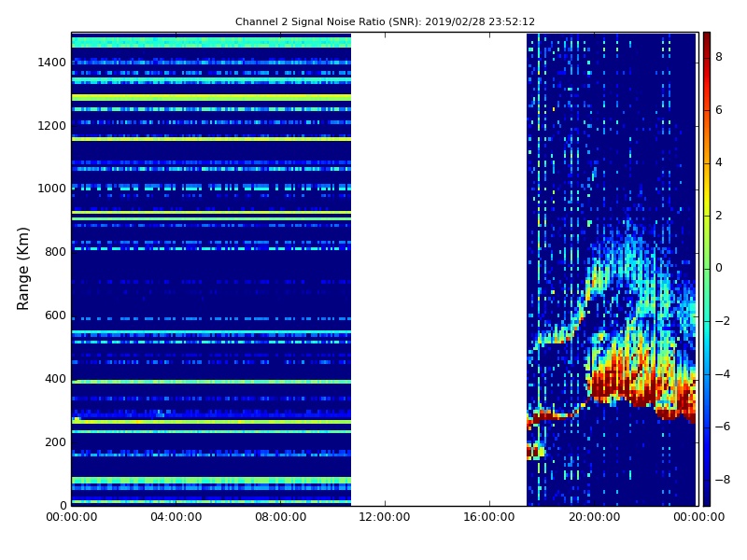Click the yellow horizontal band near 1300 km

[x=211, y=98]
